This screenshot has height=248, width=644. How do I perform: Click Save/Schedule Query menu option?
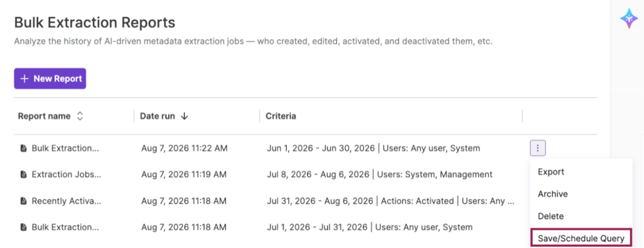[x=581, y=238]
